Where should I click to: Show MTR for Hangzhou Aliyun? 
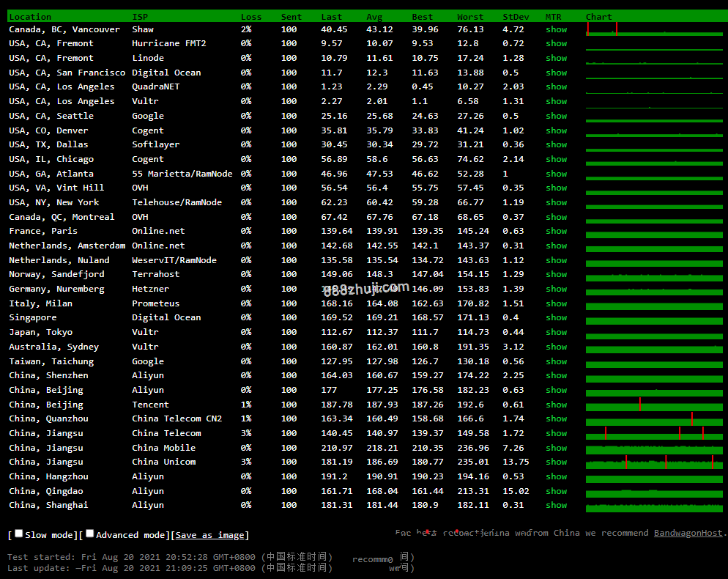tap(556, 476)
